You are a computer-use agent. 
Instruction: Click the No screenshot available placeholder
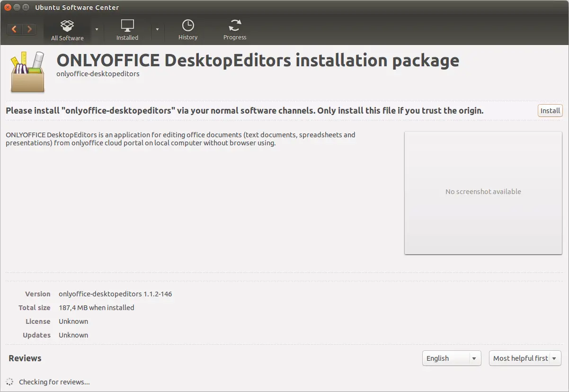click(x=483, y=192)
